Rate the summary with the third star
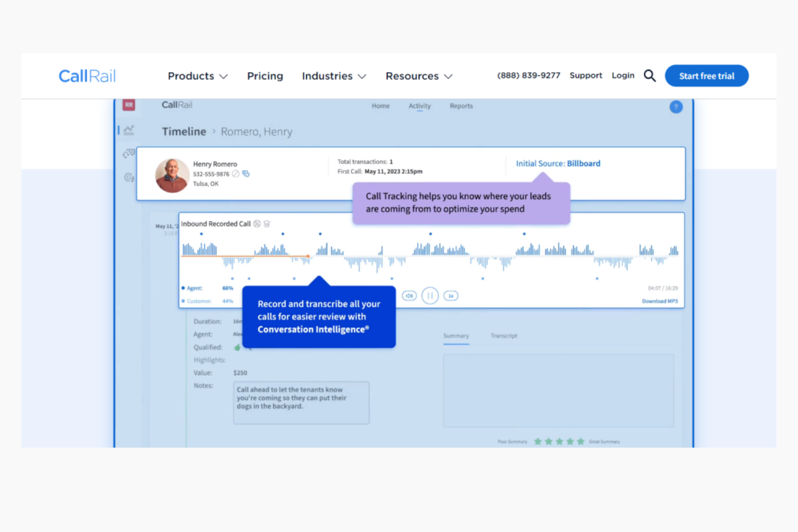 (x=559, y=441)
